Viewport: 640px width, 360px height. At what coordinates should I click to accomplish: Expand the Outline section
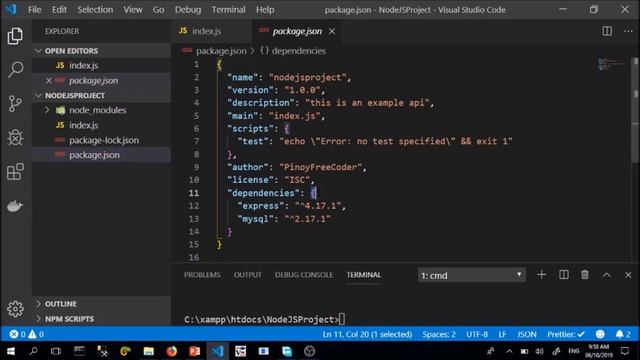pos(101,304)
